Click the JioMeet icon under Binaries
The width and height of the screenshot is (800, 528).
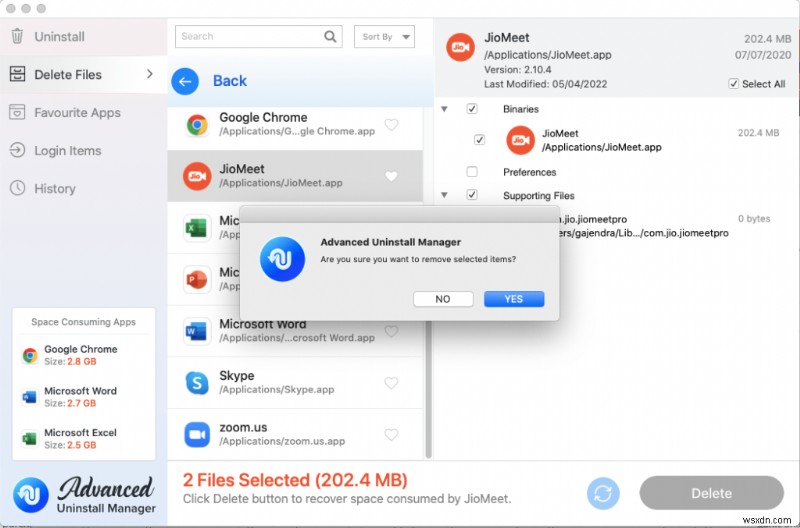[x=520, y=140]
